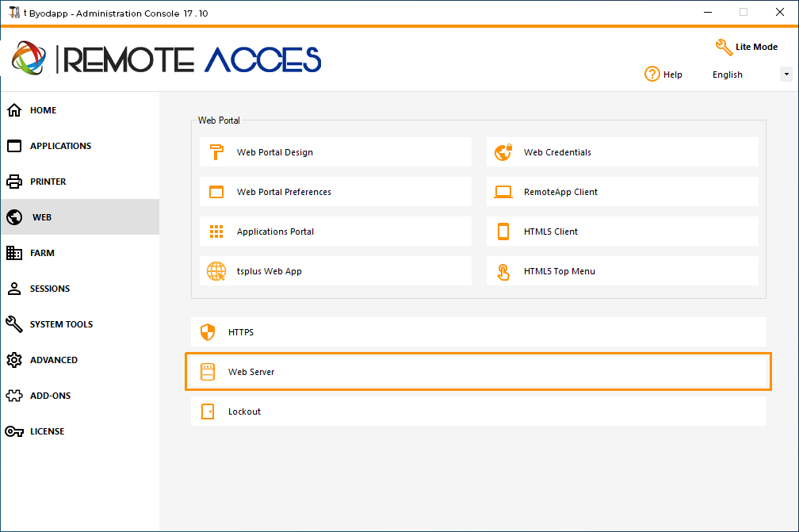Click the Remote Access logo

[166, 59]
